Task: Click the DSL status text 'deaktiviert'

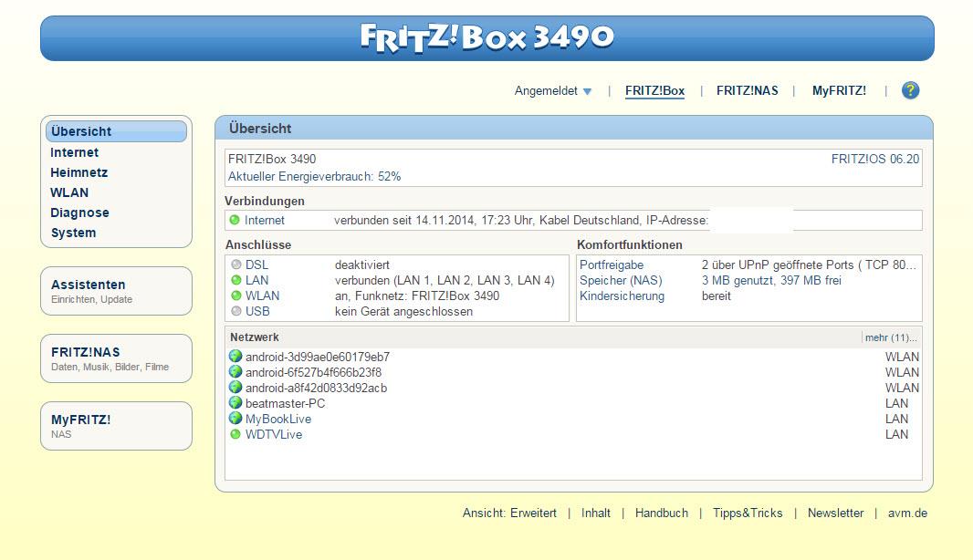Action: 362,264
